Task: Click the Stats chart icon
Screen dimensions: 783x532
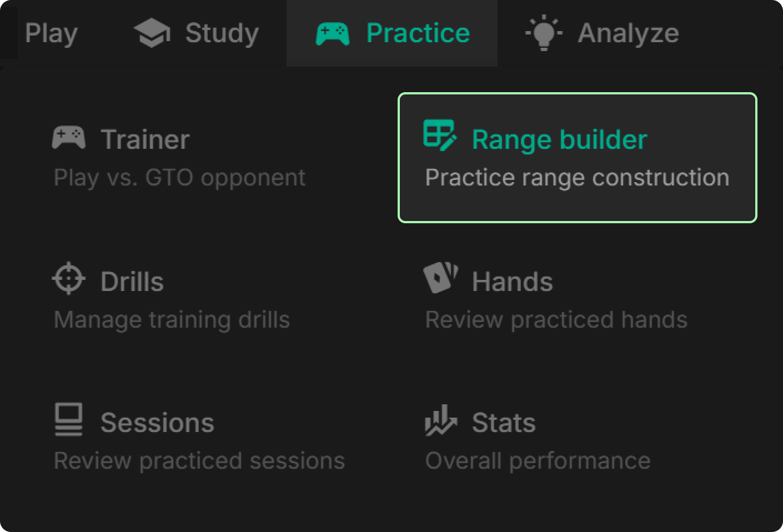Action: tap(440, 420)
